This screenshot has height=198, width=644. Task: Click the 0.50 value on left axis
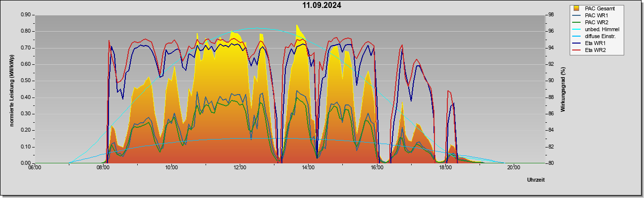[x=26, y=81]
